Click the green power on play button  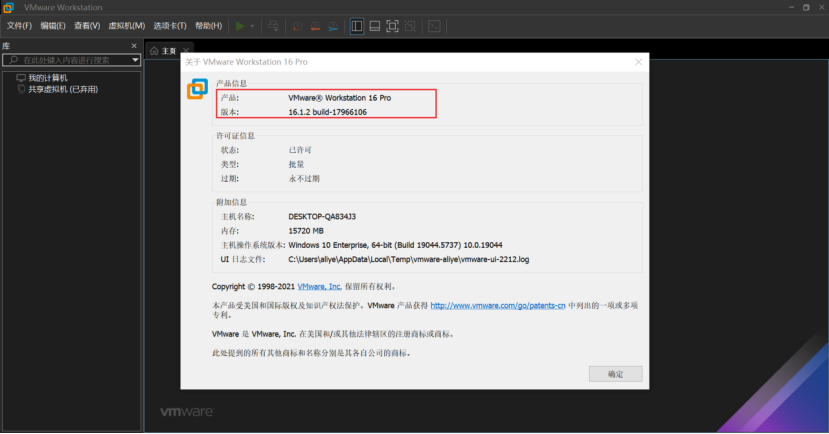coord(240,26)
